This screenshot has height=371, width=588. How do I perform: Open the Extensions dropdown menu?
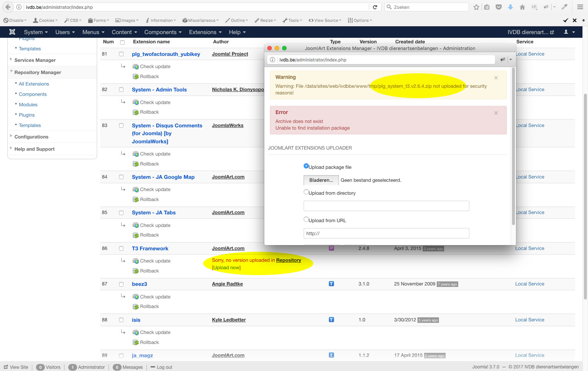coord(205,32)
